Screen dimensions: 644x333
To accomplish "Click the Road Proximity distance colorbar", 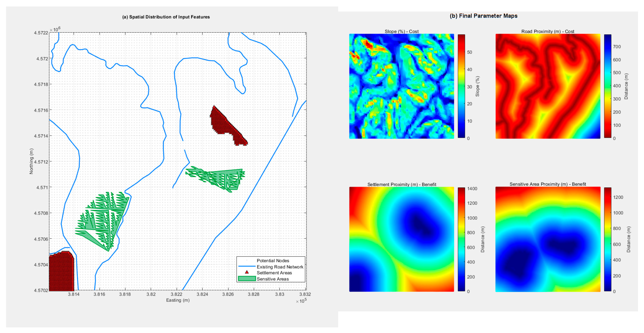I will (x=607, y=86).
